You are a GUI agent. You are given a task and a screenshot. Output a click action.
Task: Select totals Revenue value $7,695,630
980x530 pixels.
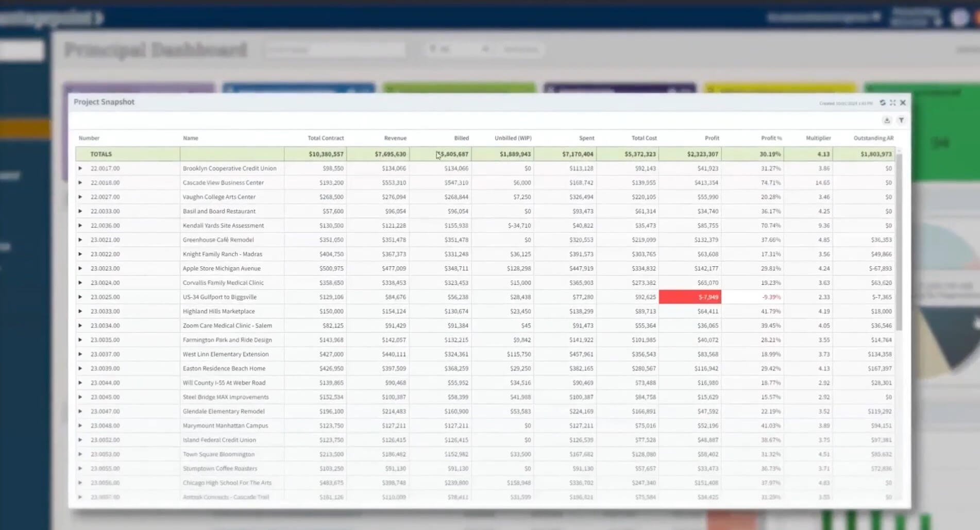pos(390,154)
